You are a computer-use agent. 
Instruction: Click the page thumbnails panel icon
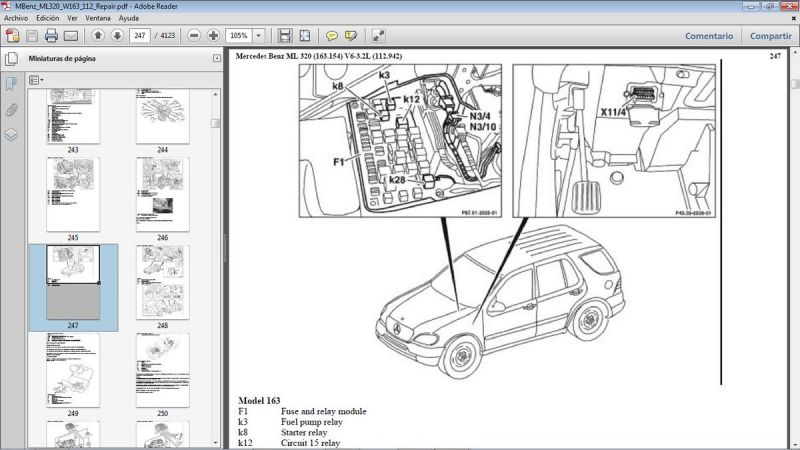[11, 59]
